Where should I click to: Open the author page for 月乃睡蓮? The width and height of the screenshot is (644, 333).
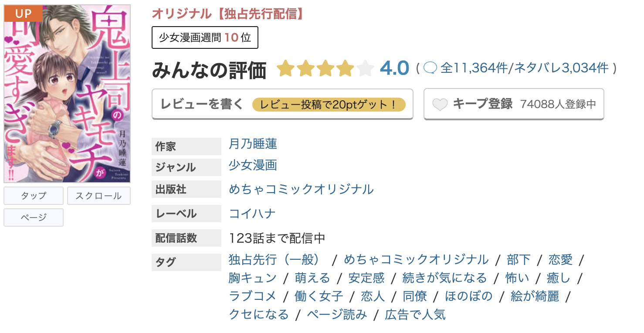click(253, 144)
